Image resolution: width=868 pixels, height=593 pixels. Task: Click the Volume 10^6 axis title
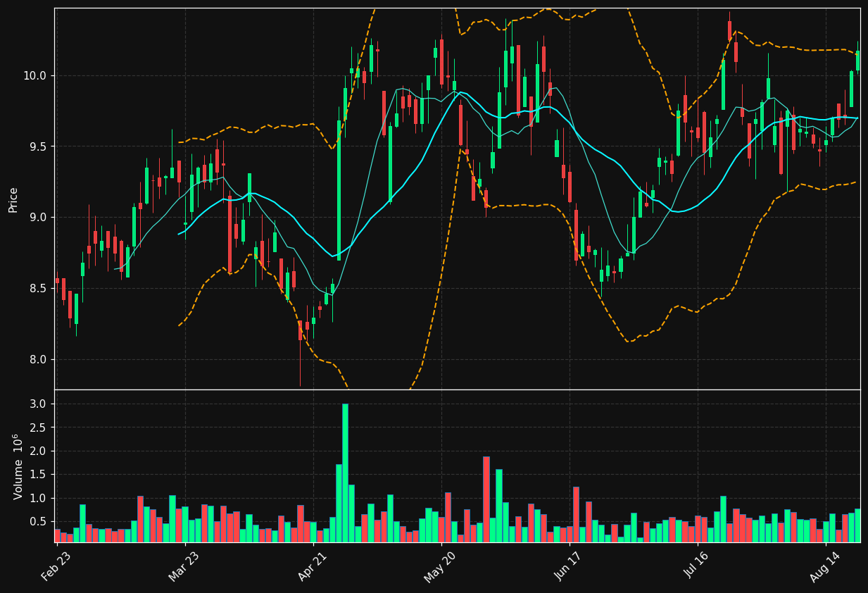point(17,466)
